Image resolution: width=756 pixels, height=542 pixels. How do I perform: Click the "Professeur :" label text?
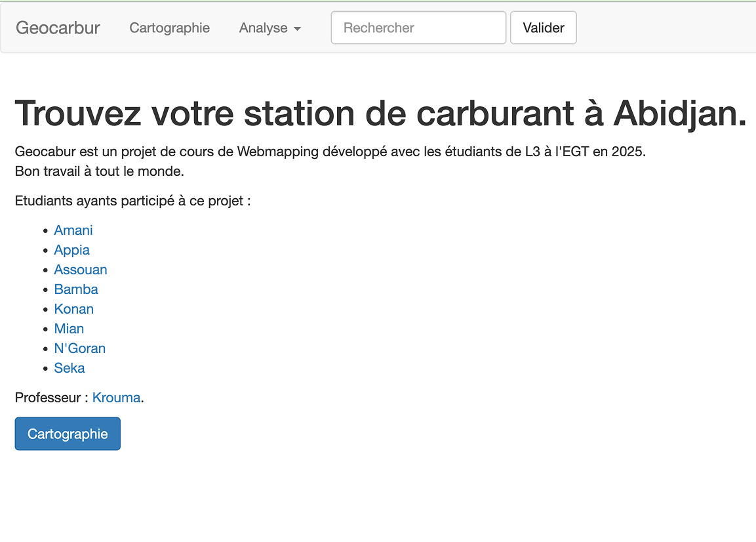[51, 398]
